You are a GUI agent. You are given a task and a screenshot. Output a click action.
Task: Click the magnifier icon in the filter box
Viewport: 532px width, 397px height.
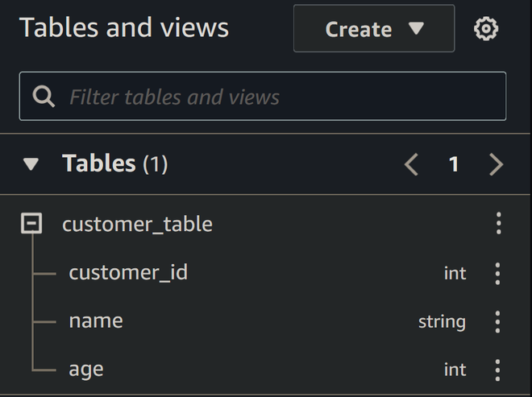click(x=44, y=97)
